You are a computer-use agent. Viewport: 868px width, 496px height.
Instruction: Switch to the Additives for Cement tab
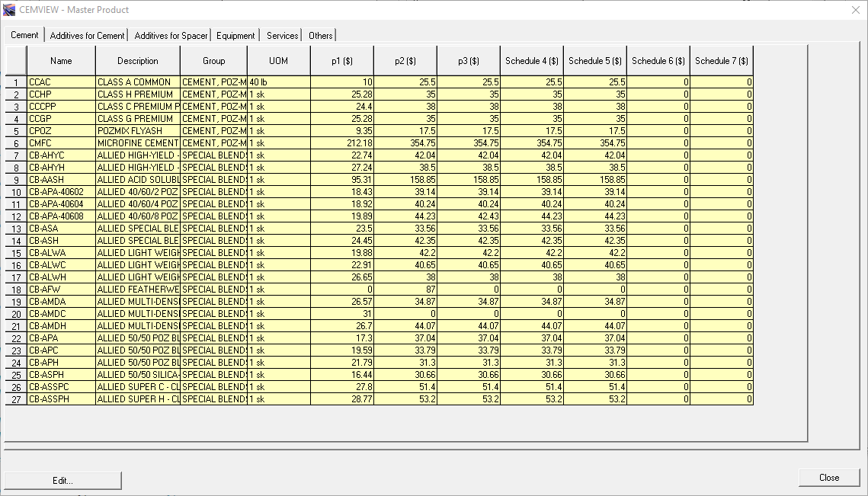click(88, 36)
